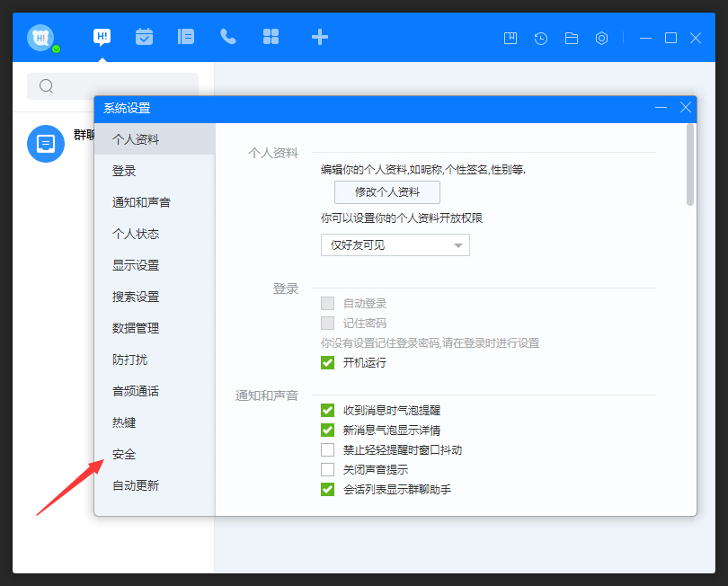Select the news feed icon in the toolbar
The image size is (728, 586).
tap(185, 37)
